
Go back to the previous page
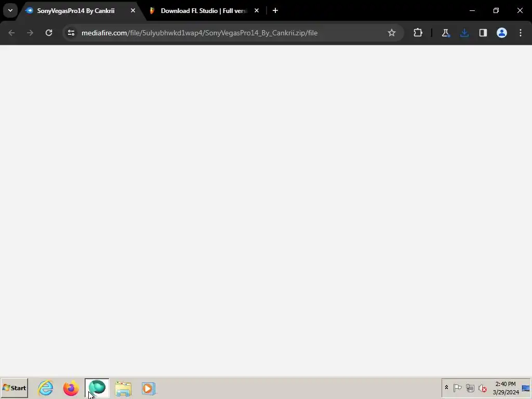[11, 33]
